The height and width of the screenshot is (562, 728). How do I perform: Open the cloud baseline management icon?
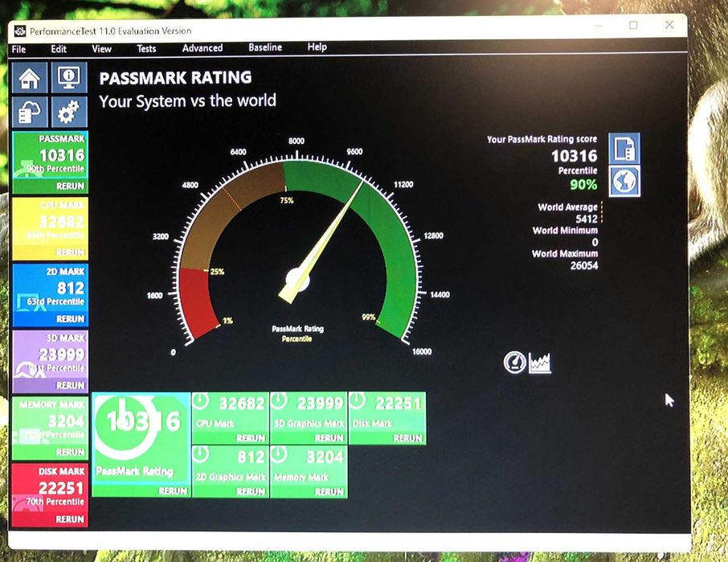(29, 112)
